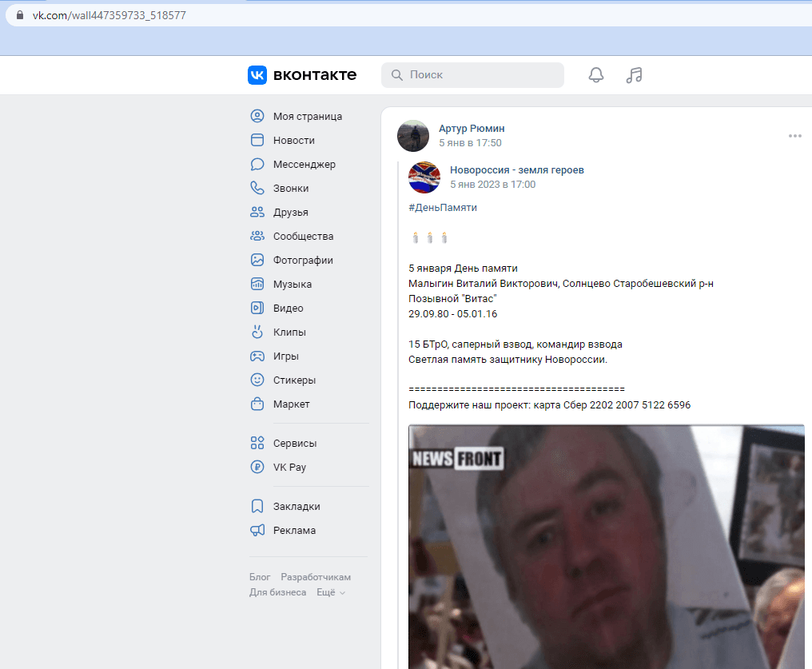Open VK Pay in the sidebar
Screen dimensions: 812x669
tap(289, 468)
